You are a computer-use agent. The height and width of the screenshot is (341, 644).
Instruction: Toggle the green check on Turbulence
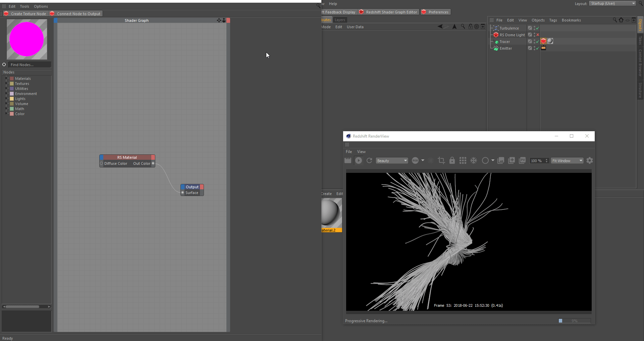point(538,28)
